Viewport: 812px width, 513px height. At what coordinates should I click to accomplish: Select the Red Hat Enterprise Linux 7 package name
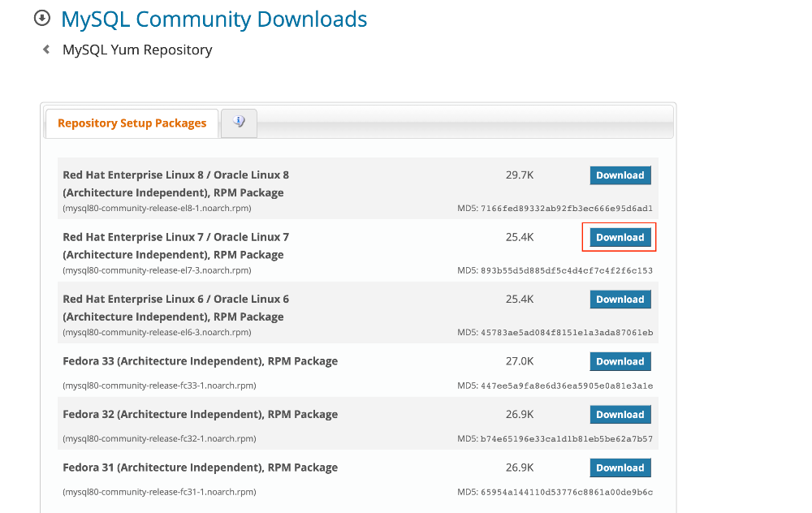tap(175, 246)
